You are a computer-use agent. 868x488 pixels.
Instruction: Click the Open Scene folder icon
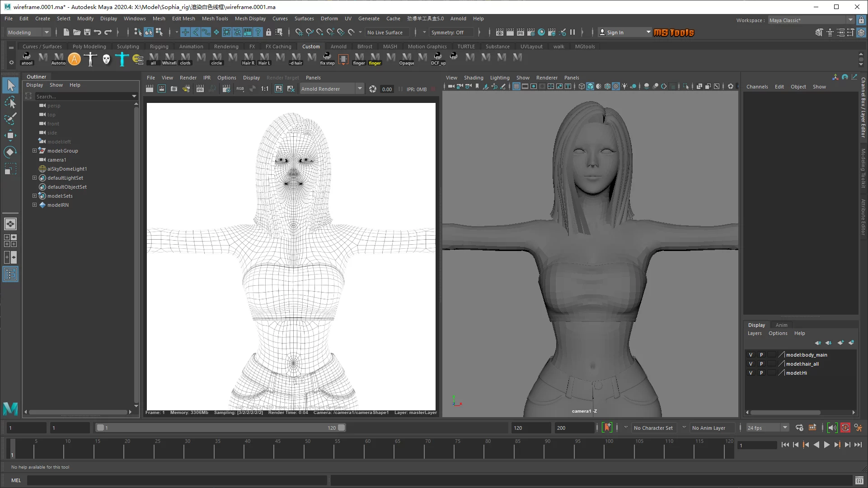76,32
